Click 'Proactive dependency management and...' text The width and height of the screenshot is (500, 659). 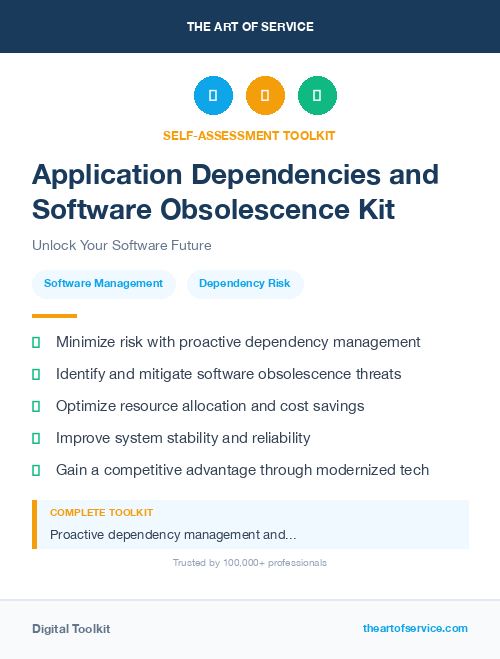pos(173,535)
